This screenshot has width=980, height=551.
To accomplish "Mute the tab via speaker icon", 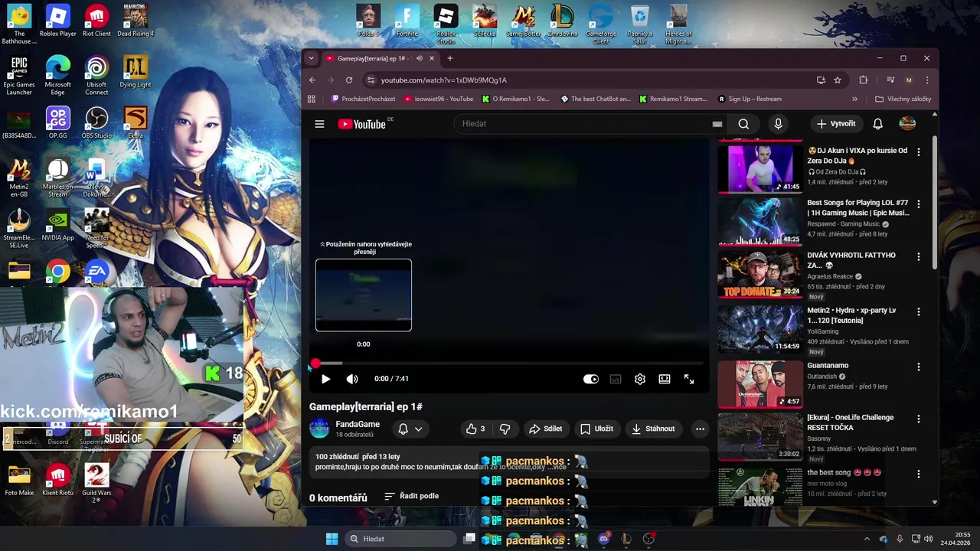I will click(x=419, y=58).
